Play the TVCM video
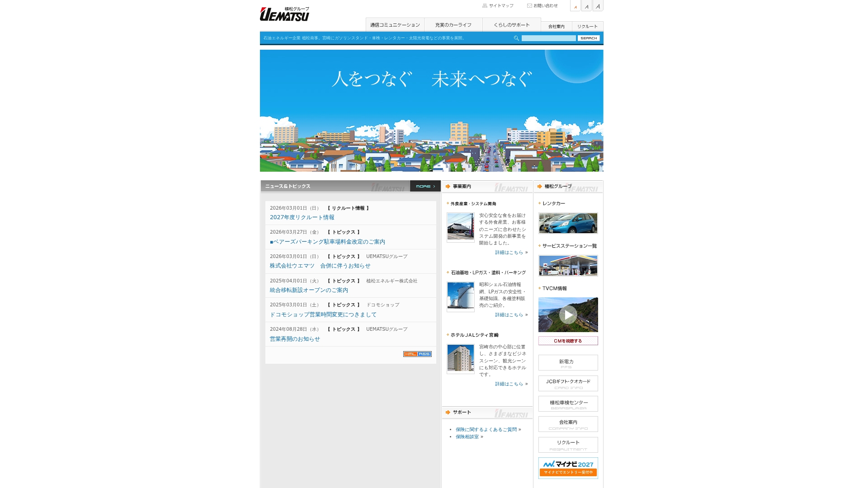Screen dimensions: 868x488 [x=568, y=314]
